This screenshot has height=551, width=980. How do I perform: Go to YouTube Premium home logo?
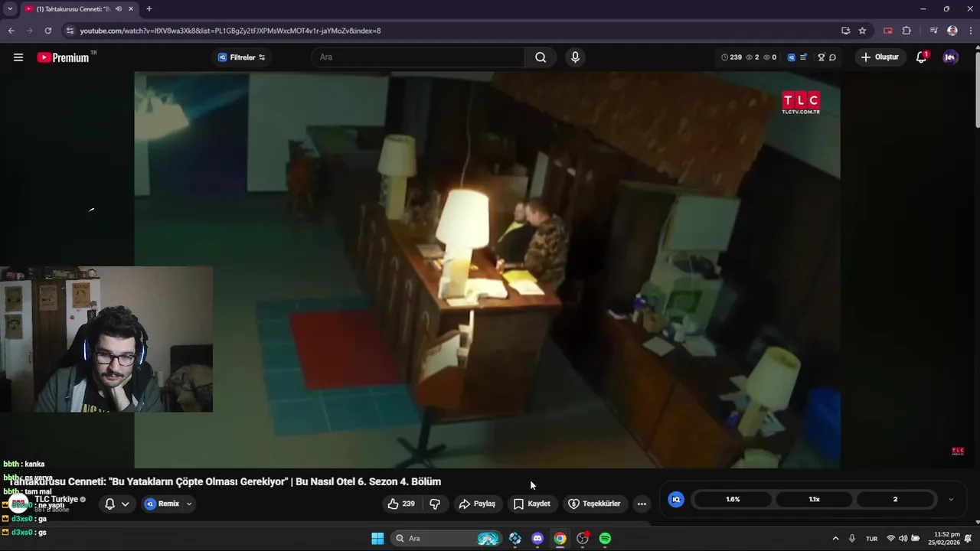pyautogui.click(x=64, y=57)
